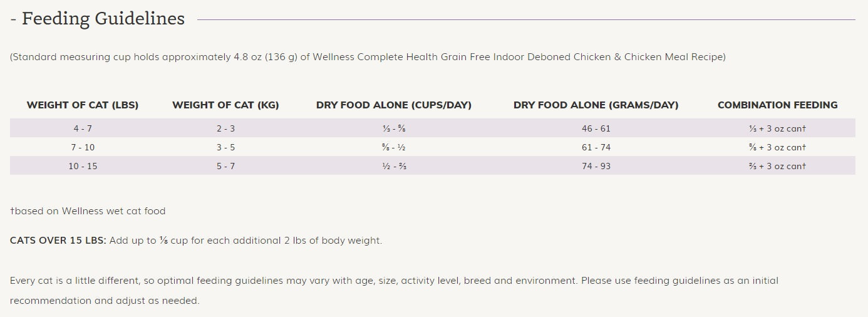The image size is (868, 317).
Task: Click the 4 - 7 lbs weight cell
Action: pos(83,129)
